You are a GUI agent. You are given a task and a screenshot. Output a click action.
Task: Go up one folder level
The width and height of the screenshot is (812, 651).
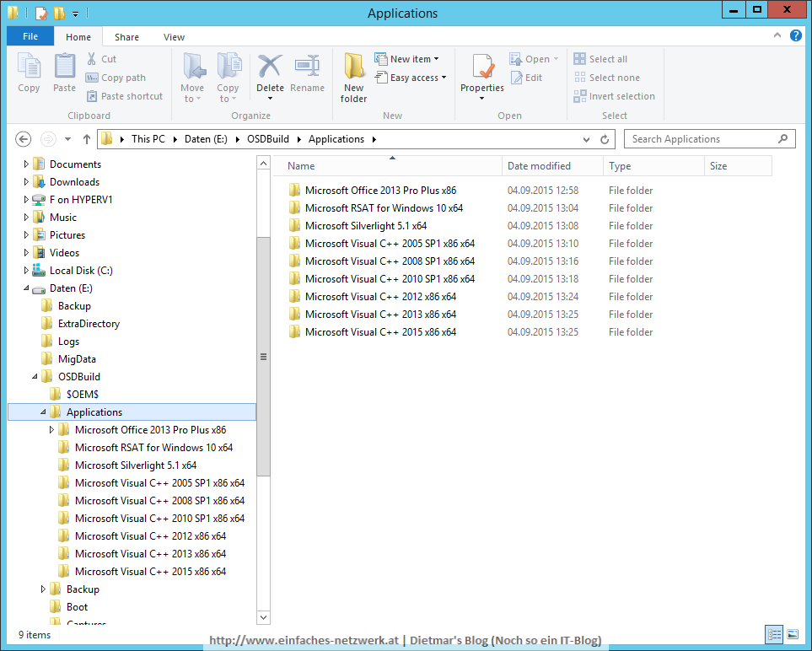[87, 139]
